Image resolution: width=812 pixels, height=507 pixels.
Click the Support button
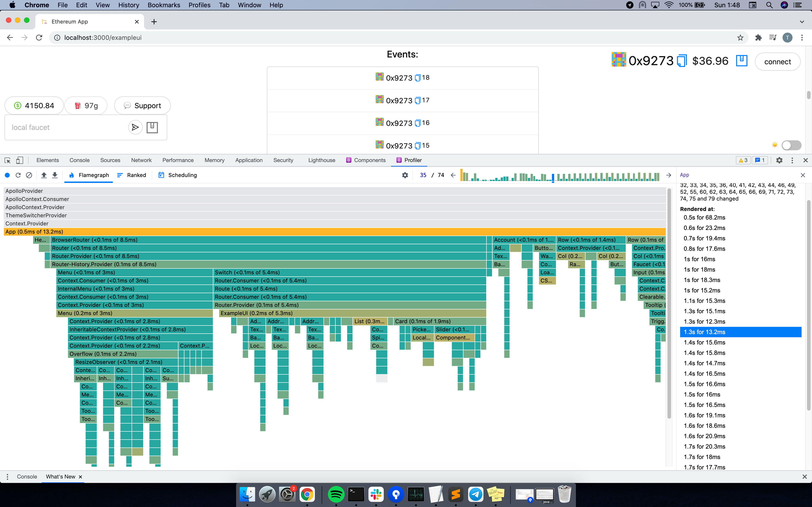tap(142, 106)
